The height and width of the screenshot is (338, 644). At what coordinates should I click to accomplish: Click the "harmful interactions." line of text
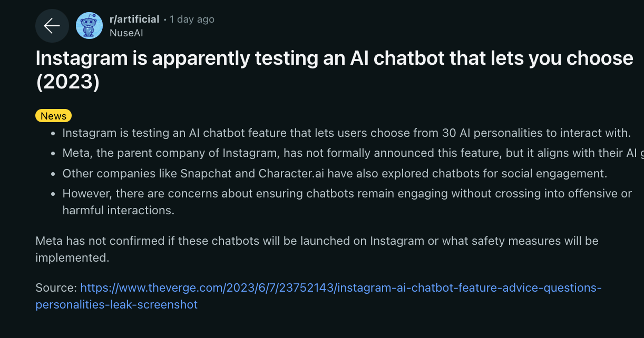click(x=119, y=210)
